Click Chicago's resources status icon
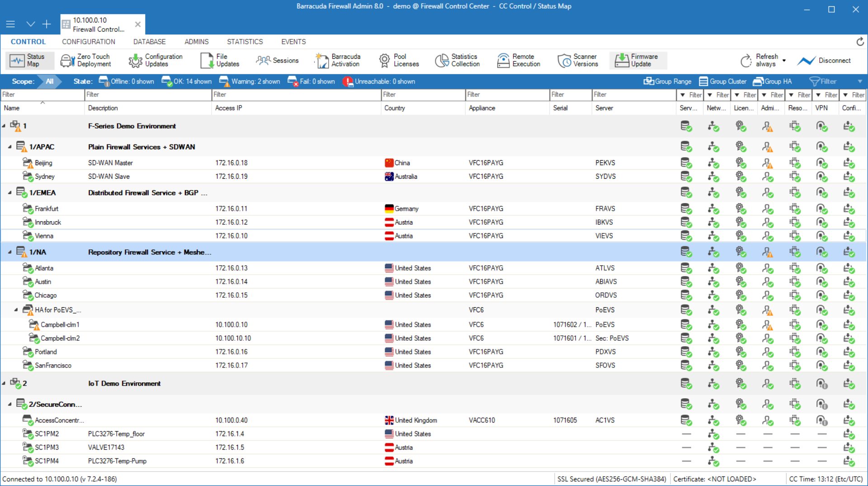Image resolution: width=868 pixels, height=486 pixels. coord(795,295)
